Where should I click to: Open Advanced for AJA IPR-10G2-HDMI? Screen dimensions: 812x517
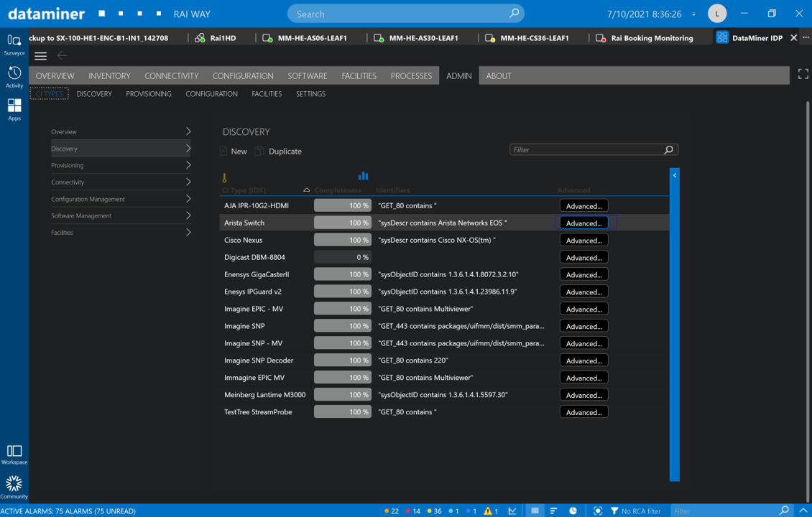point(583,206)
